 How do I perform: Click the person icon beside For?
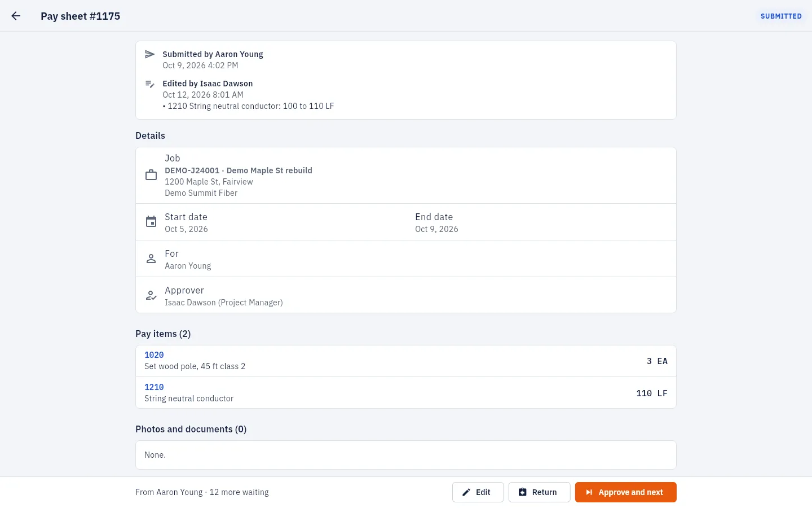click(x=151, y=259)
